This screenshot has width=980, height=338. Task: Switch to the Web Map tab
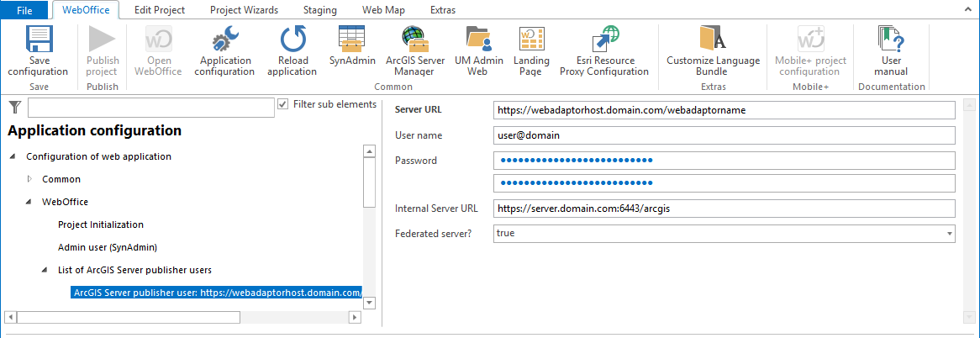[383, 10]
